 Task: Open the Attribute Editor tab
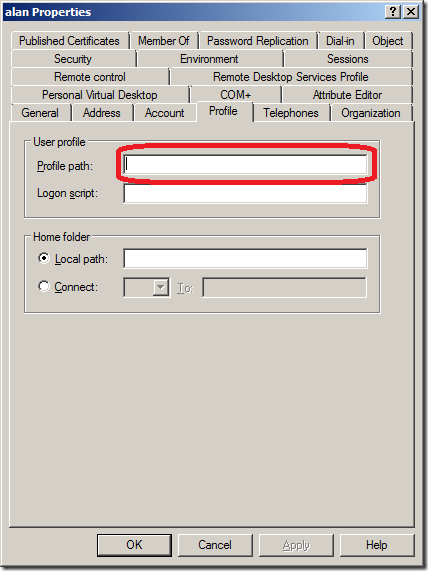click(347, 95)
